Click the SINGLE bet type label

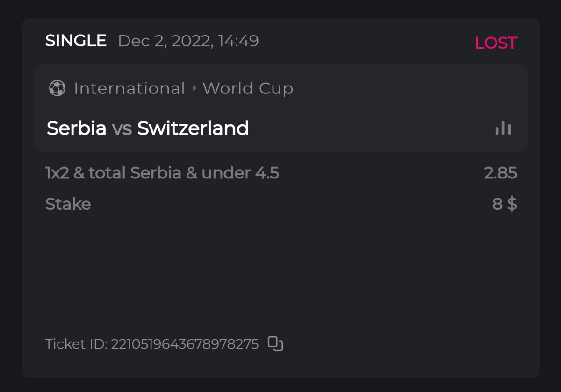pyautogui.click(x=76, y=41)
